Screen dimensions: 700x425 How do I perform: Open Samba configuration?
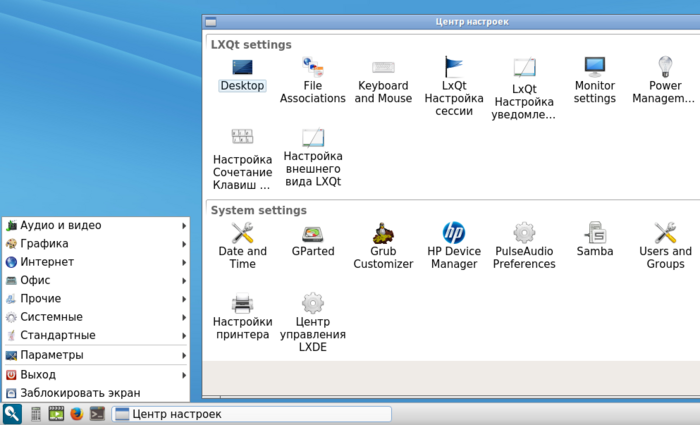pos(595,239)
